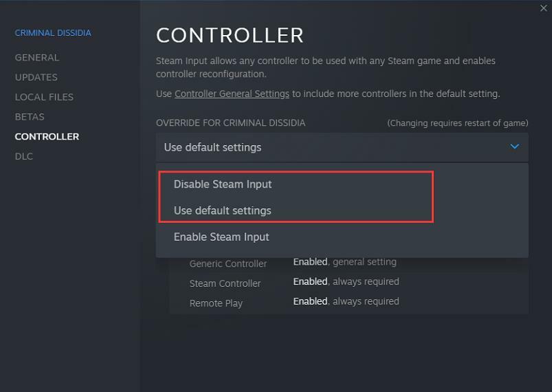Open the Updates tab
Viewport: 552px width, 392px height.
pos(36,77)
